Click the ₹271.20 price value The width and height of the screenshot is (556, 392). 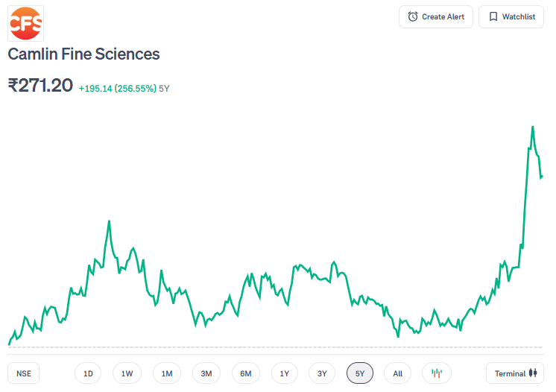pyautogui.click(x=40, y=86)
